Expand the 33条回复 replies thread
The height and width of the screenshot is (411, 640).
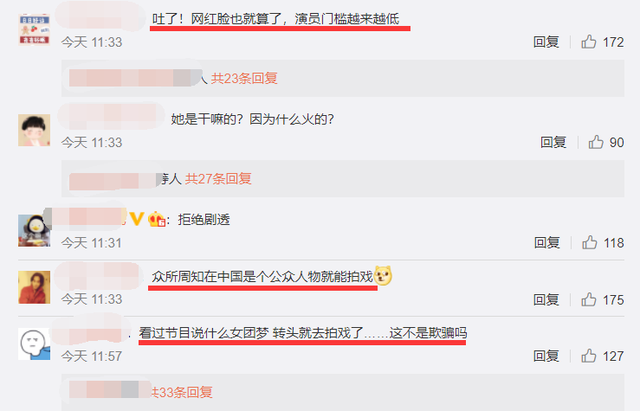click(182, 392)
